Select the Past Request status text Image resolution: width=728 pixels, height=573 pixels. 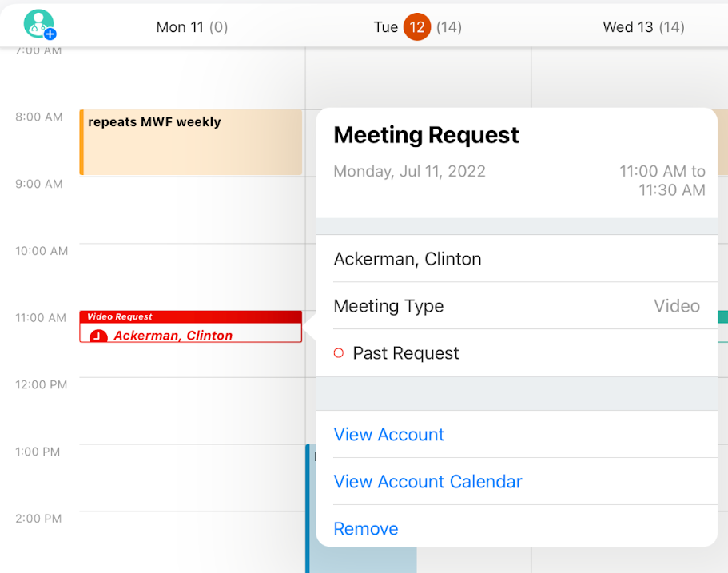tap(406, 353)
